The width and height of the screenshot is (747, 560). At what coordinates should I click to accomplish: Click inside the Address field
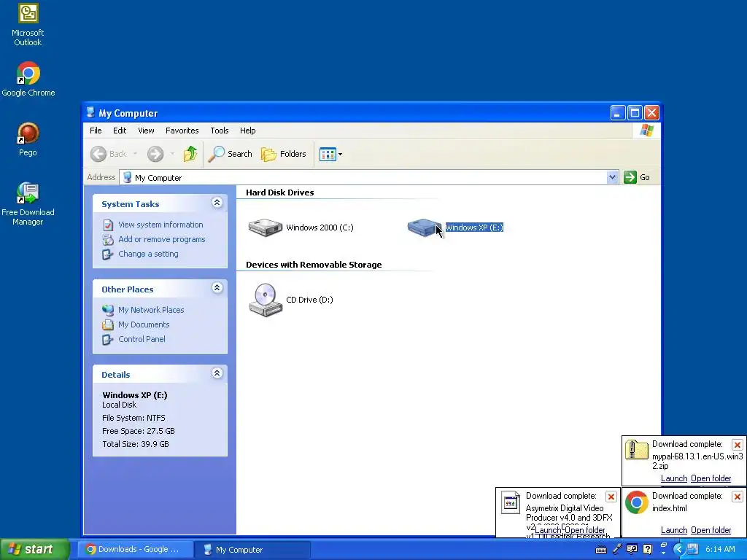click(x=363, y=178)
